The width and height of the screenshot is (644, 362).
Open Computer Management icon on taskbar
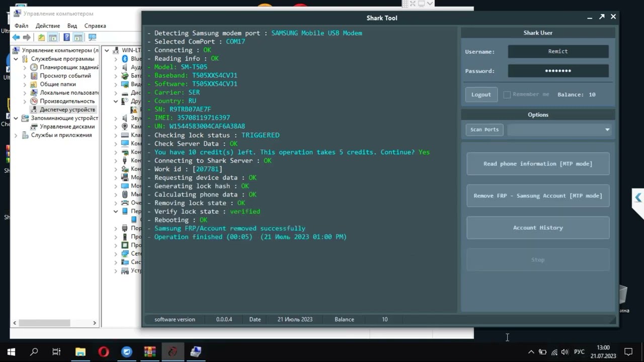196,352
